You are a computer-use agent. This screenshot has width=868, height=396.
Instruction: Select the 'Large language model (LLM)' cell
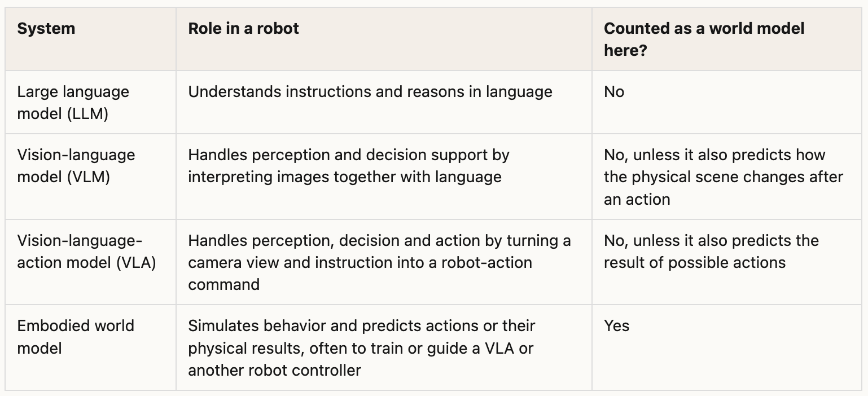click(x=73, y=103)
